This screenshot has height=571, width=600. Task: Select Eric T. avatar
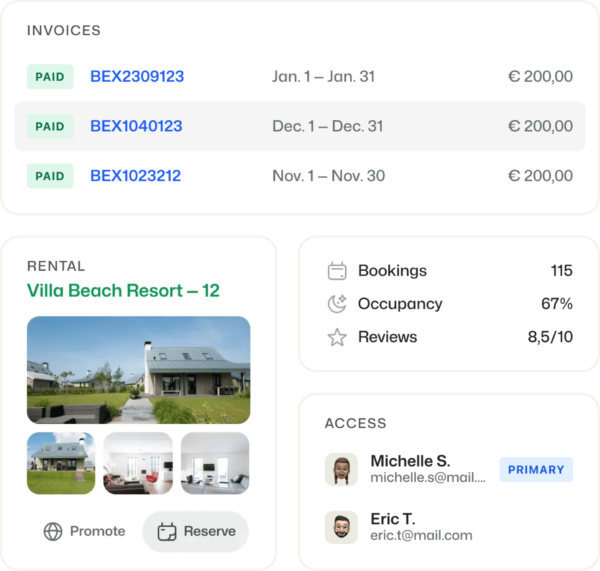click(341, 527)
